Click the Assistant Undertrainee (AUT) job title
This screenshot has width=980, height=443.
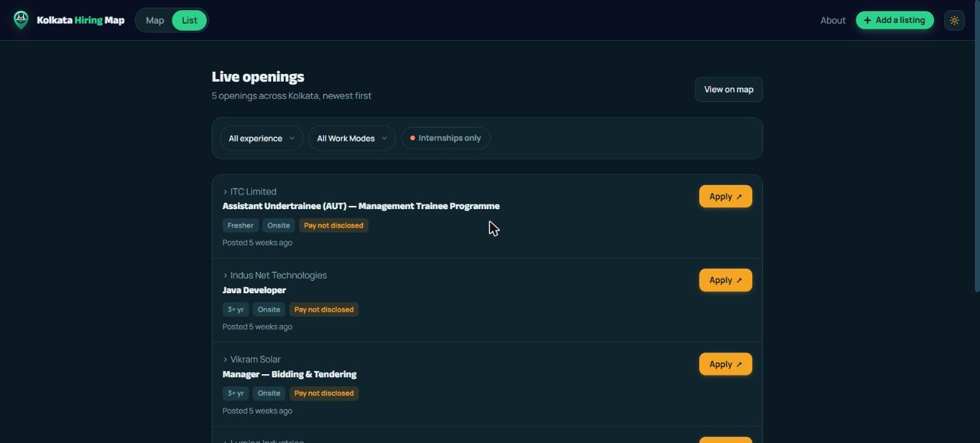pos(361,207)
